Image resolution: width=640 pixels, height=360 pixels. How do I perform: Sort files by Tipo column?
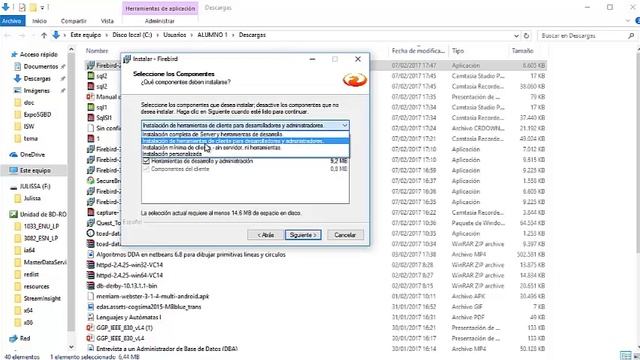click(x=458, y=51)
